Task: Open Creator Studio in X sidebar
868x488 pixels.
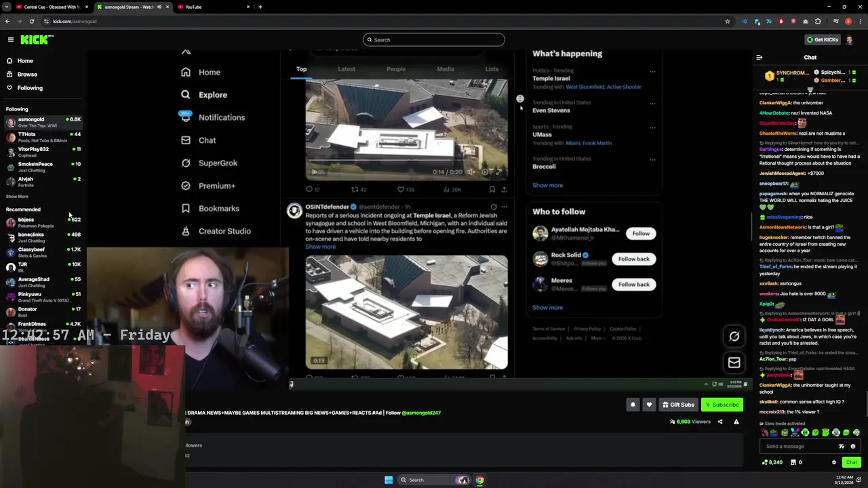Action: click(216, 231)
